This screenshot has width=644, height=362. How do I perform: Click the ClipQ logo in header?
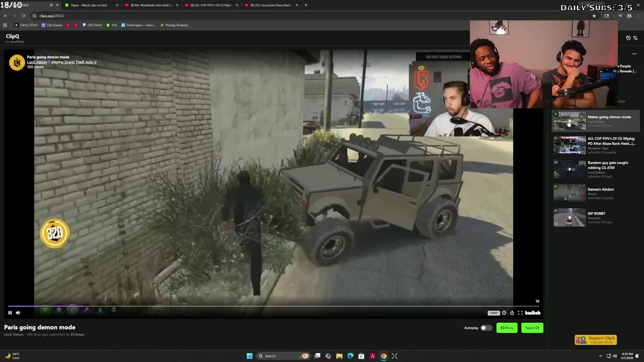[x=13, y=36]
